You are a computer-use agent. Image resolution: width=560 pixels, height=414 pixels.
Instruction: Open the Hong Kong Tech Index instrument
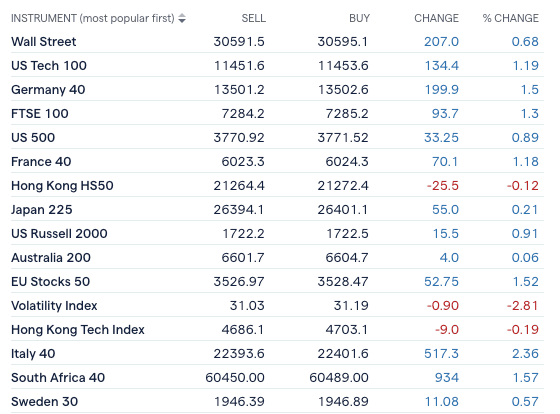(x=78, y=330)
